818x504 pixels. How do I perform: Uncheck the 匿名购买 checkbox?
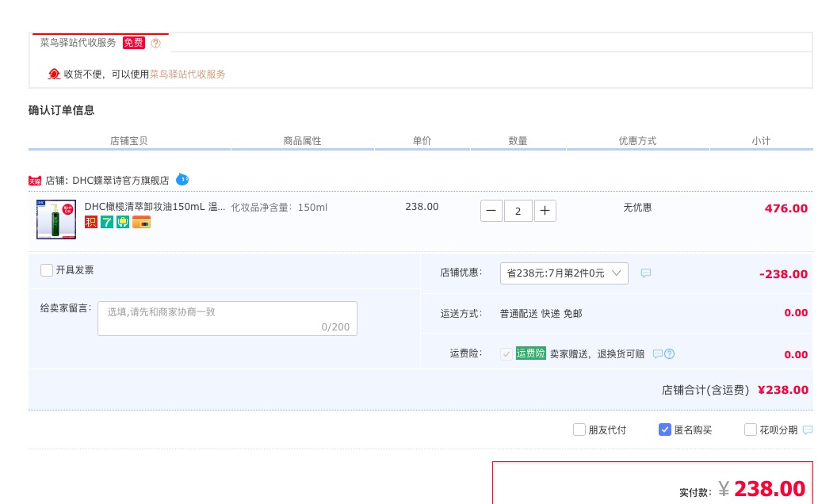click(x=664, y=430)
